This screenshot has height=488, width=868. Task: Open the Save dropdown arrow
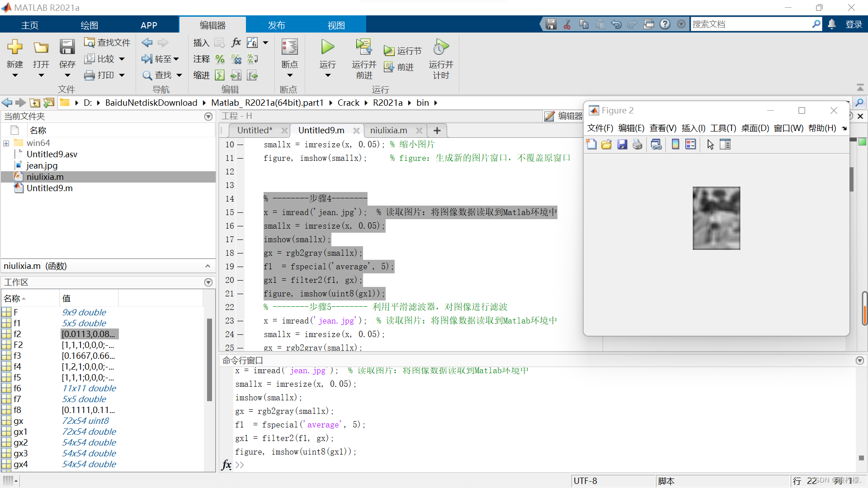coord(67,75)
